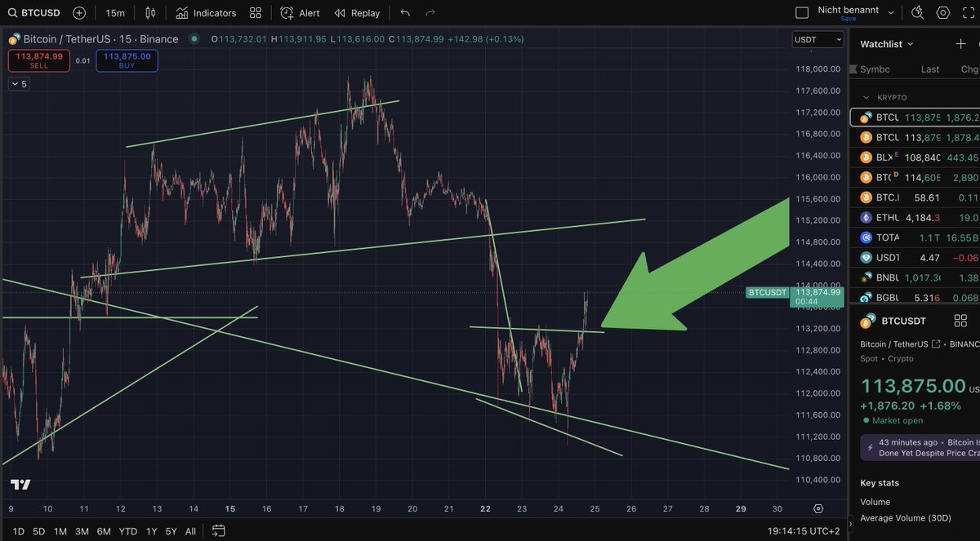Screen dimensions: 980x541
Task: Select the TOTA watchlist row
Action: 915,237
